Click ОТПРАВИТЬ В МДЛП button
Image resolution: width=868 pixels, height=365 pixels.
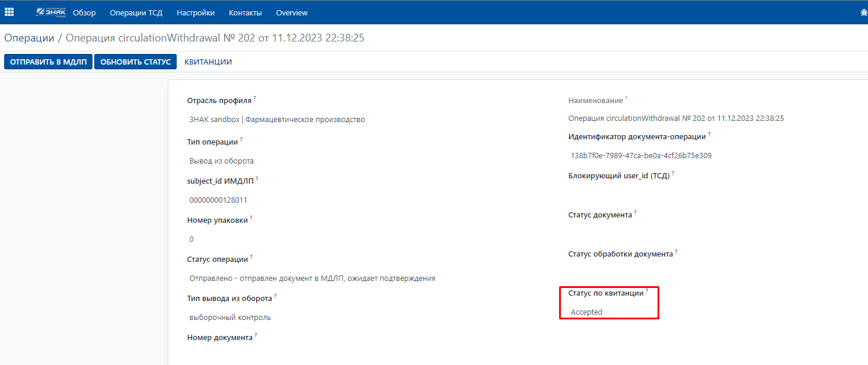pyautogui.click(x=49, y=62)
